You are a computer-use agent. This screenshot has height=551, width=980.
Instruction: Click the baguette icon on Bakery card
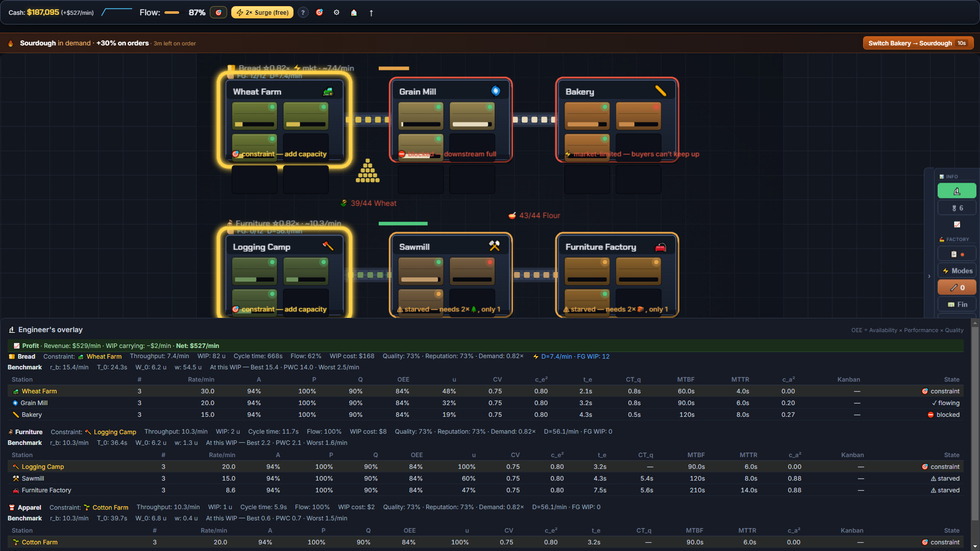point(660,91)
